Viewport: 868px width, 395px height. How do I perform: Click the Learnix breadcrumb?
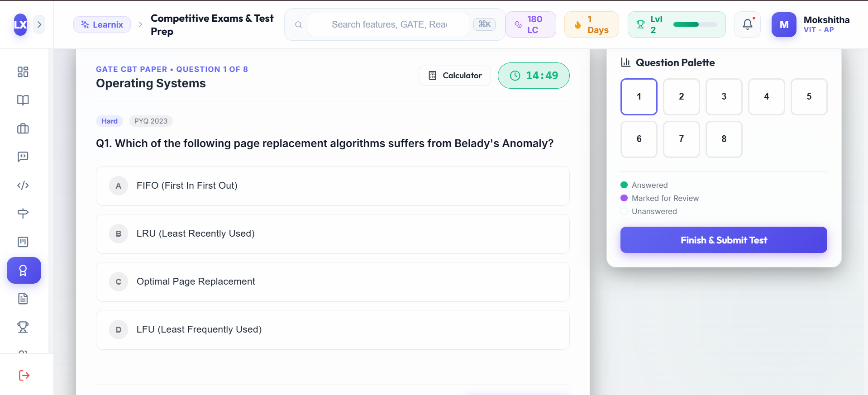pyautogui.click(x=102, y=24)
